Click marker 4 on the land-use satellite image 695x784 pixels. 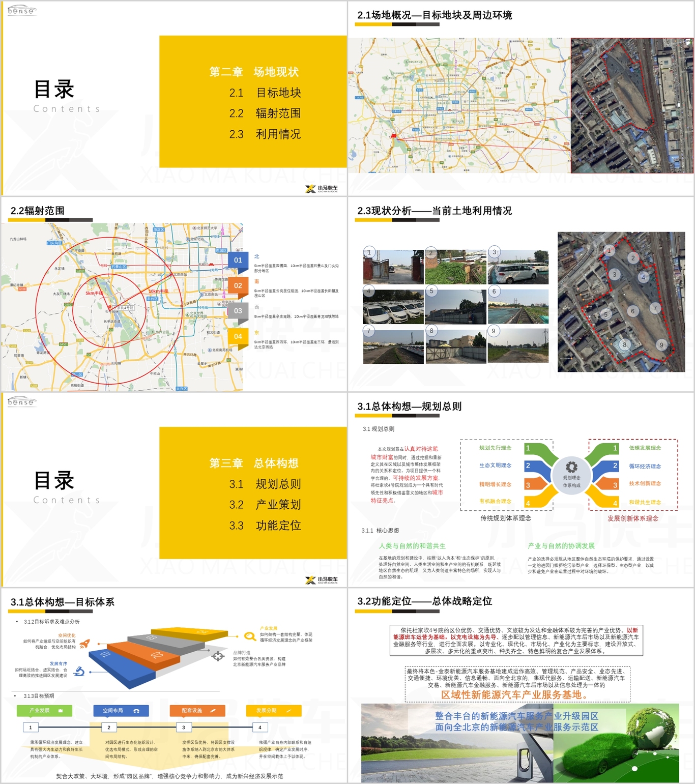pos(643,277)
